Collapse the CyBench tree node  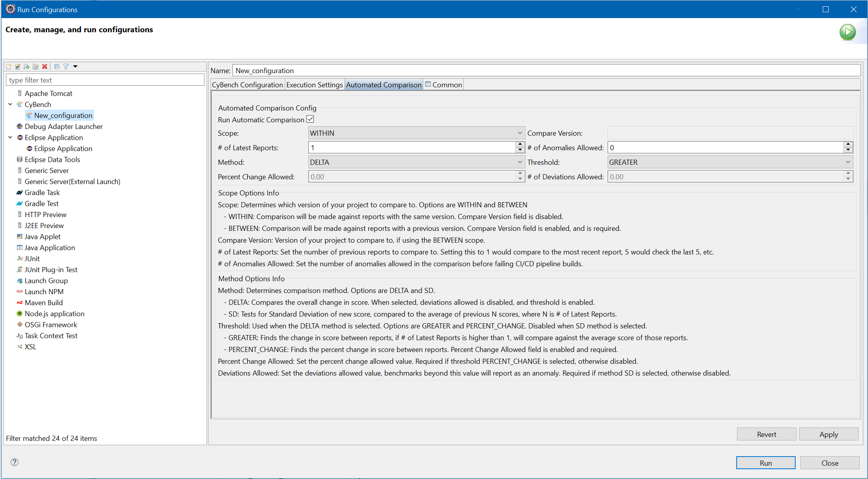pyautogui.click(x=10, y=104)
